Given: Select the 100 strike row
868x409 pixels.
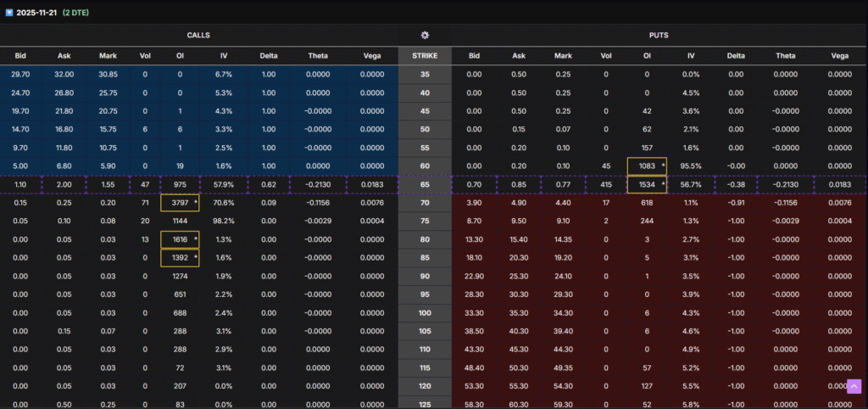Looking at the screenshot, I should (425, 314).
